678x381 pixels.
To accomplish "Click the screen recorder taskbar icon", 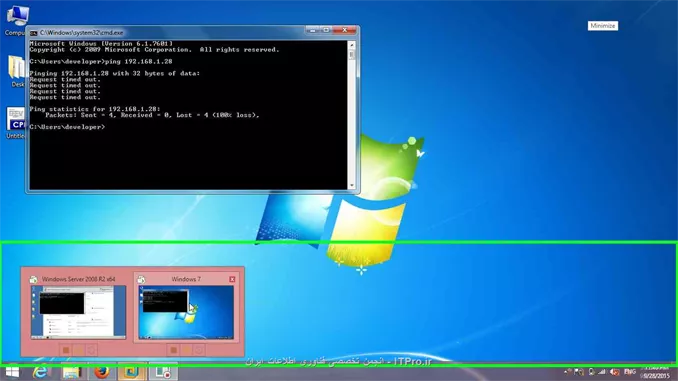I will point(163,372).
